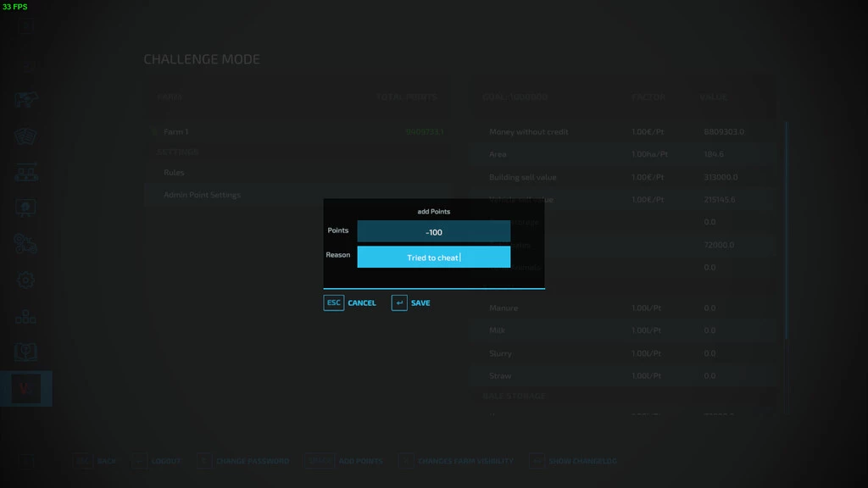
Task: Open the garage building icon in sidebar
Action: (25, 172)
